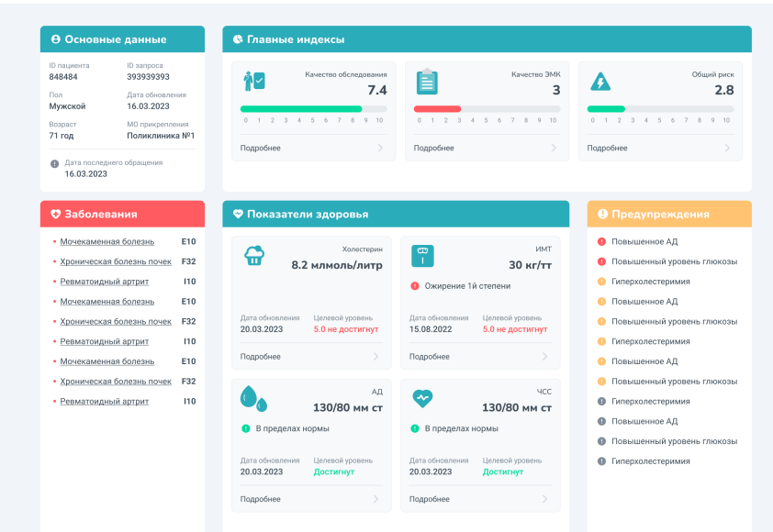Open Подробнее arrow in Холестерин card
This screenshot has height=532, width=773.
pyautogui.click(x=375, y=357)
